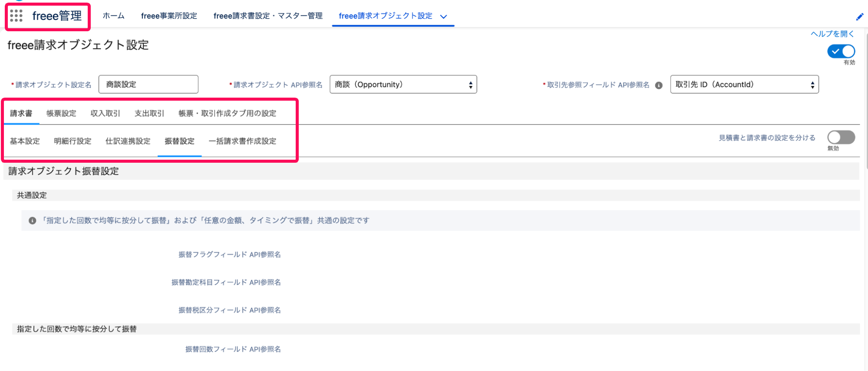868x371 pixels.
Task: Select the 仕訳連携設定 sub-tab
Action: pos(128,141)
